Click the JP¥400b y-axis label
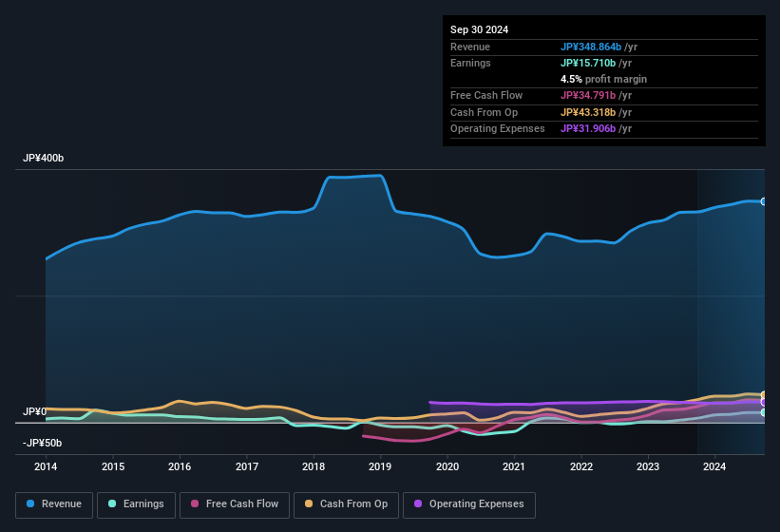This screenshot has height=532, width=780. click(x=44, y=158)
